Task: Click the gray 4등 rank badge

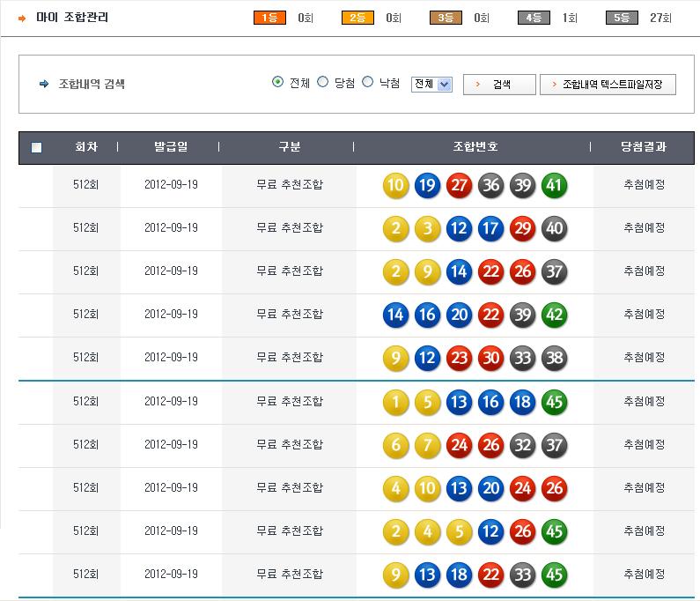Action: click(534, 18)
